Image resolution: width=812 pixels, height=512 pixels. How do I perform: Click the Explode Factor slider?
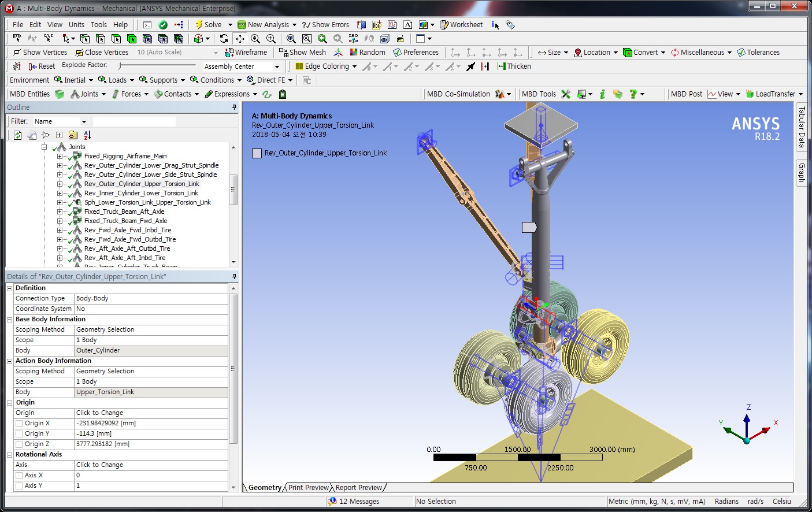pyautogui.click(x=156, y=66)
